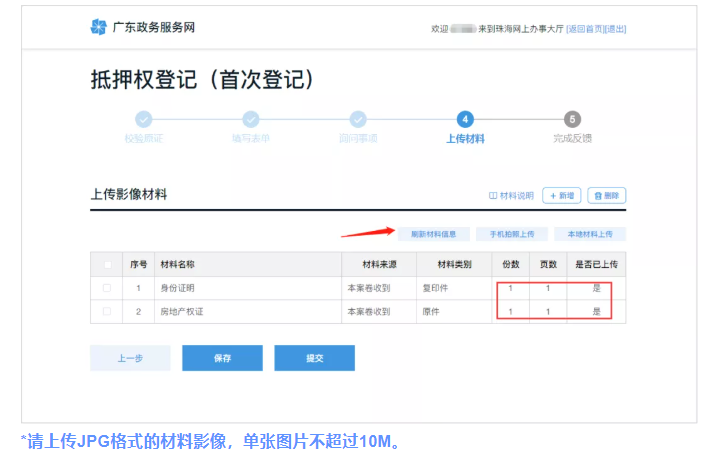Click the 广东政务服务网 logo icon
This screenshot has height=458, width=714.
tap(97, 27)
